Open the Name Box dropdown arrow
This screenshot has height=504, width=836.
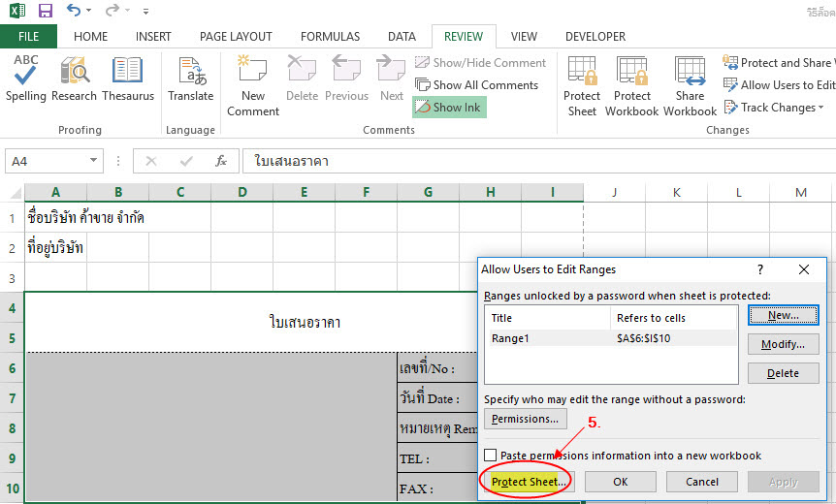[x=93, y=160]
